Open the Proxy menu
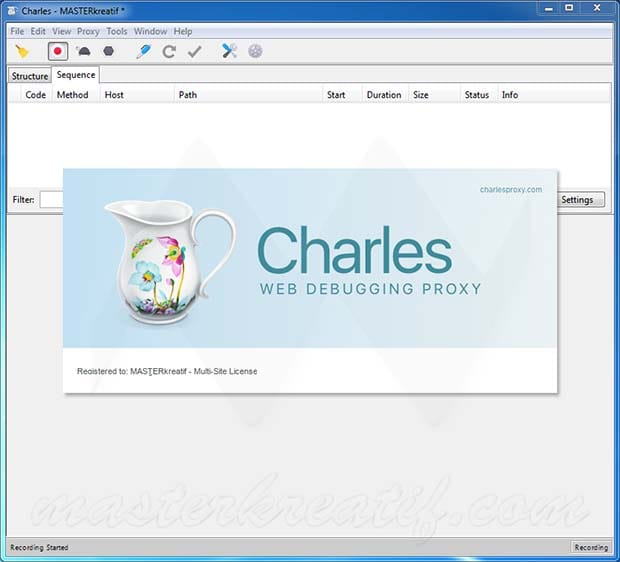Image resolution: width=620 pixels, height=562 pixels. point(88,31)
